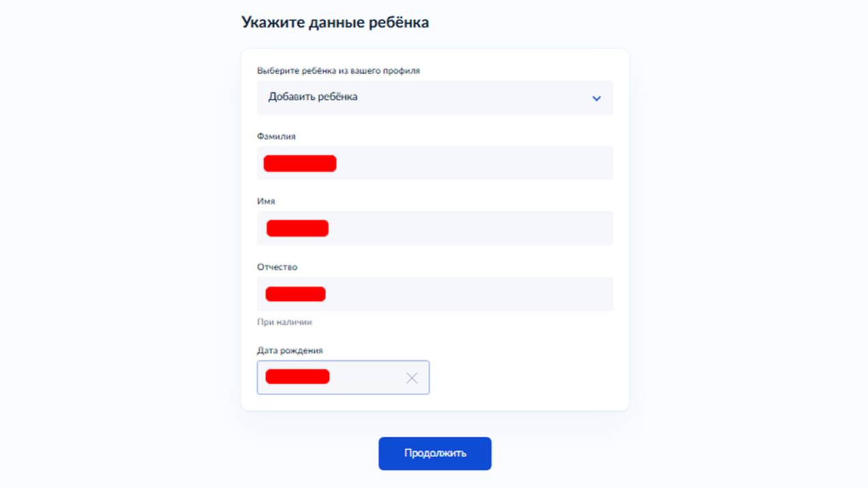Viewport: 868px width, 488px height.
Task: Click the 'Дата рождения' label
Action: tap(290, 350)
